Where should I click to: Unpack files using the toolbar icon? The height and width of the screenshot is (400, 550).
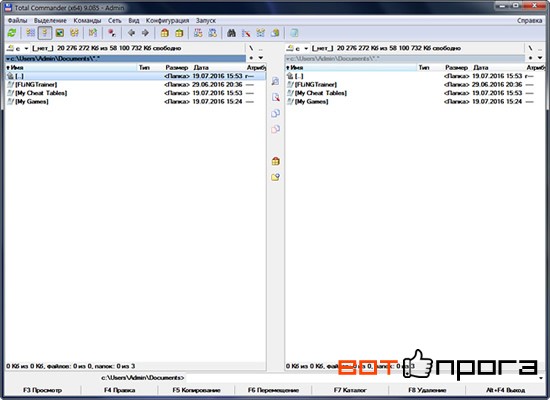point(179,33)
